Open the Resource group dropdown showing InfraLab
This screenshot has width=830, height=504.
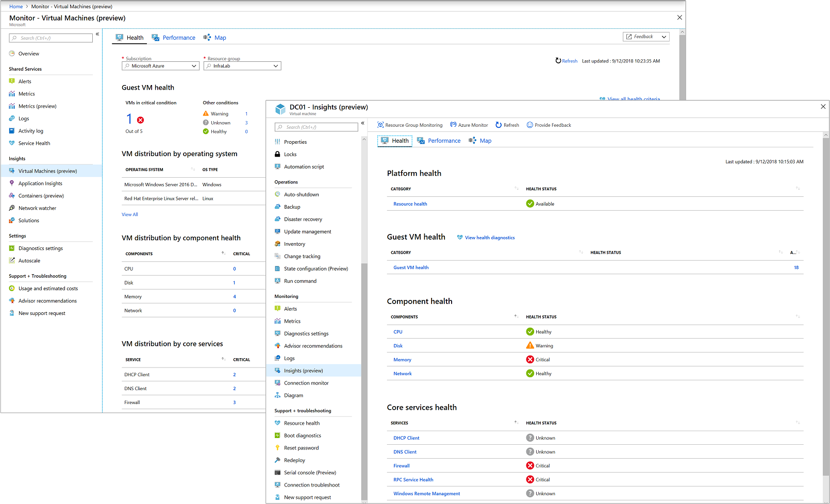tap(242, 65)
